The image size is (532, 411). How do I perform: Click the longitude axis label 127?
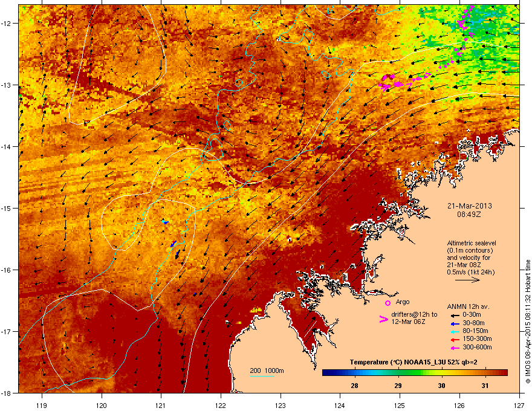(x=519, y=405)
